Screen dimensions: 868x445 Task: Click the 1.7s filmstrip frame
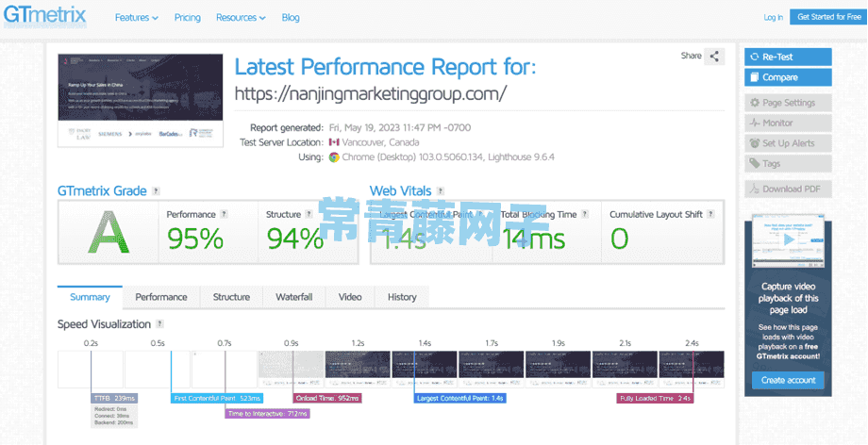(491, 370)
